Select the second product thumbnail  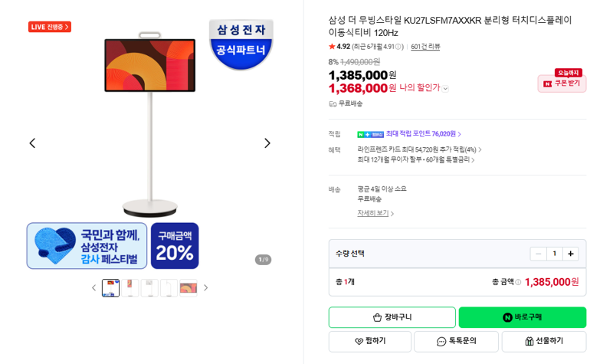click(130, 288)
